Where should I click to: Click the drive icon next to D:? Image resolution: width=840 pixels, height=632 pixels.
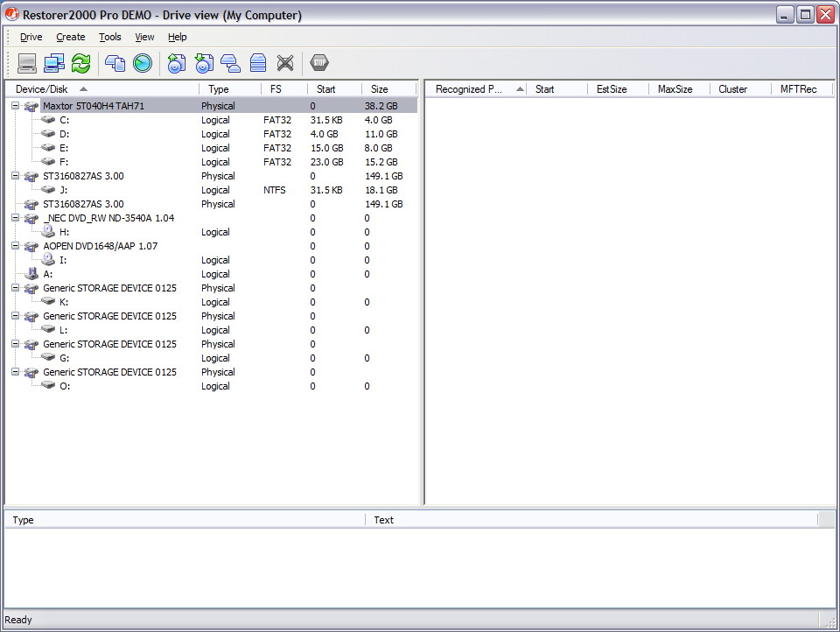click(48, 133)
